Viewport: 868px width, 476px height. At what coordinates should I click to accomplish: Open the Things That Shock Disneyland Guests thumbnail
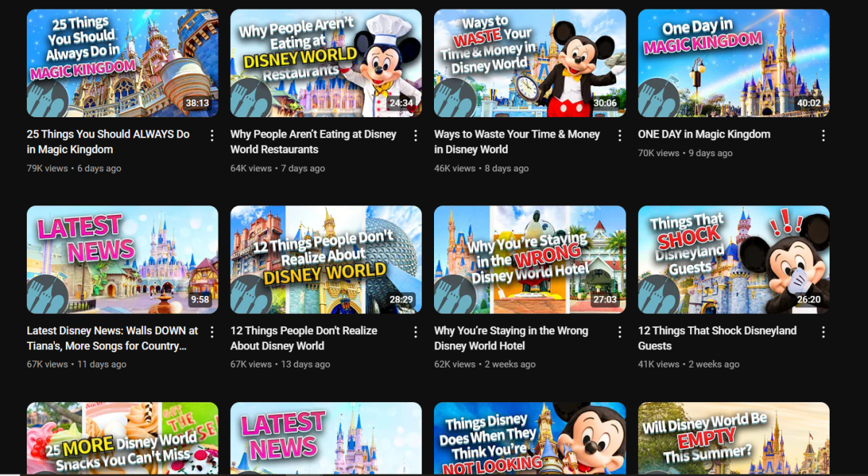(733, 260)
